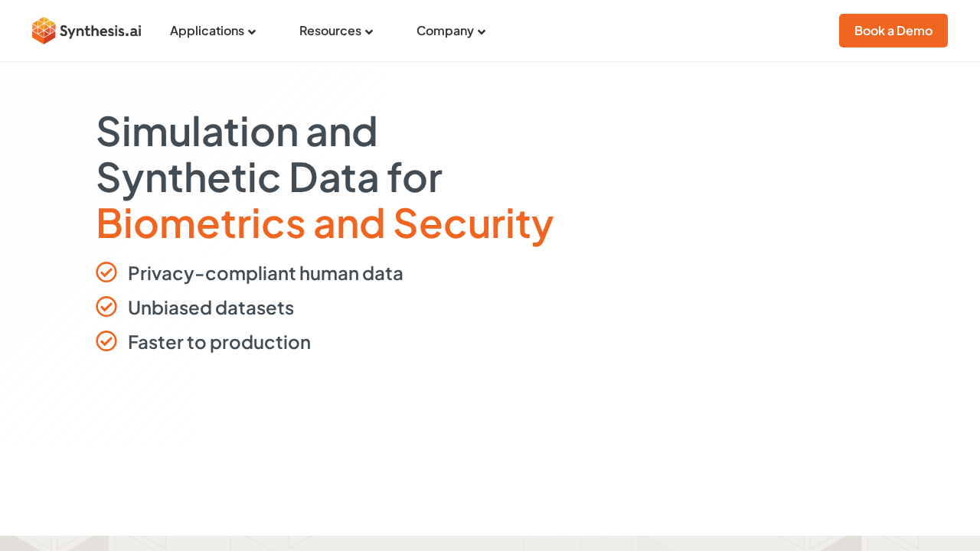
Task: Click the checkmark icon beside Privacy-compliant human data
Action: coord(106,272)
